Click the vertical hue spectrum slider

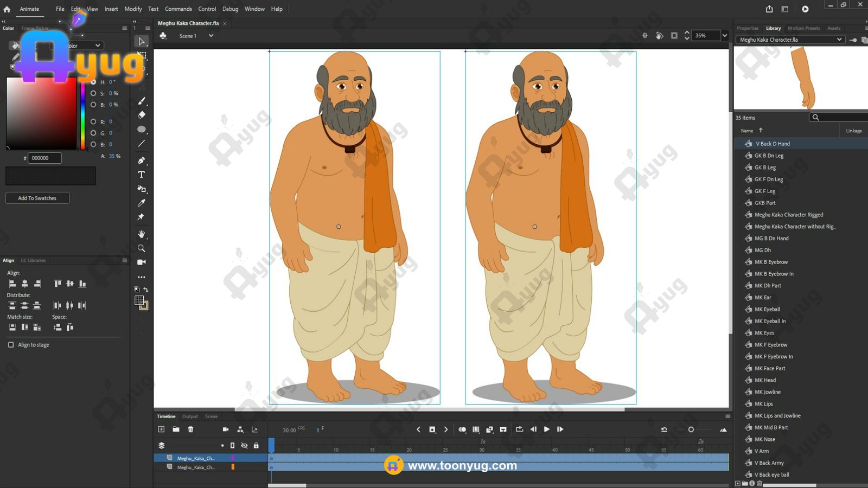point(82,114)
